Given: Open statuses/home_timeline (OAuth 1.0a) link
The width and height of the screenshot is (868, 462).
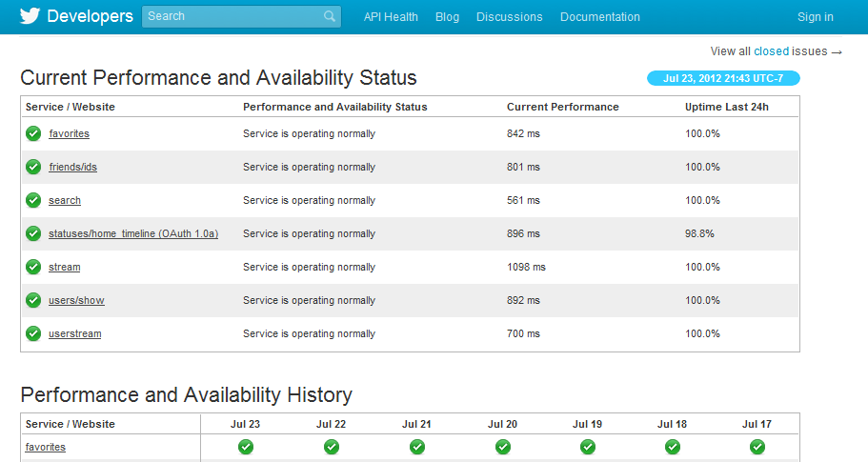Looking at the screenshot, I should (x=133, y=233).
